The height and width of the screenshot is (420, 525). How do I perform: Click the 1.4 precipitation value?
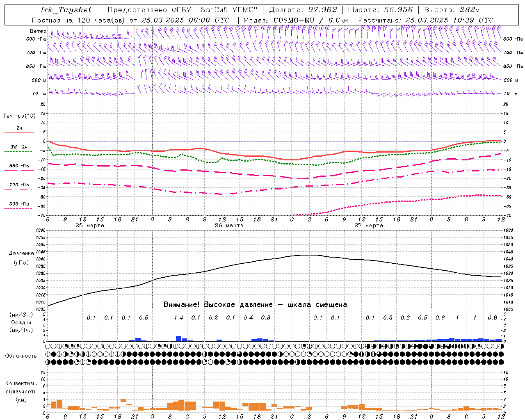pyautogui.click(x=178, y=318)
